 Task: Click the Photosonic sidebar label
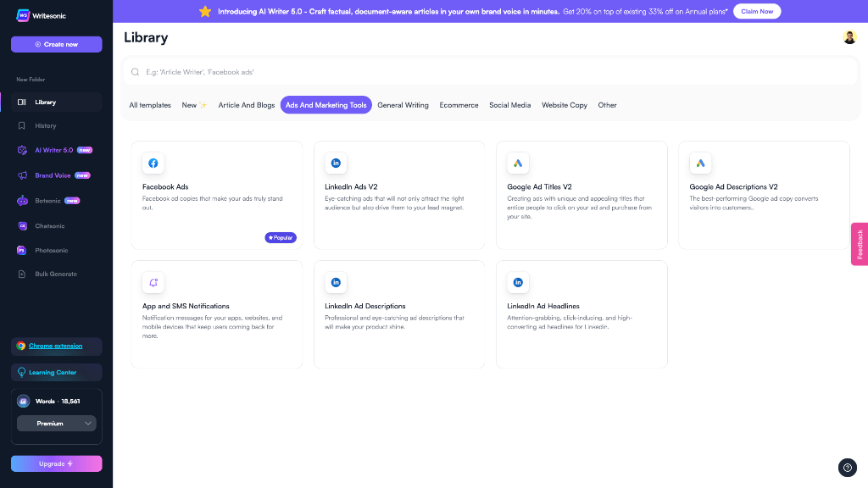[52, 251]
